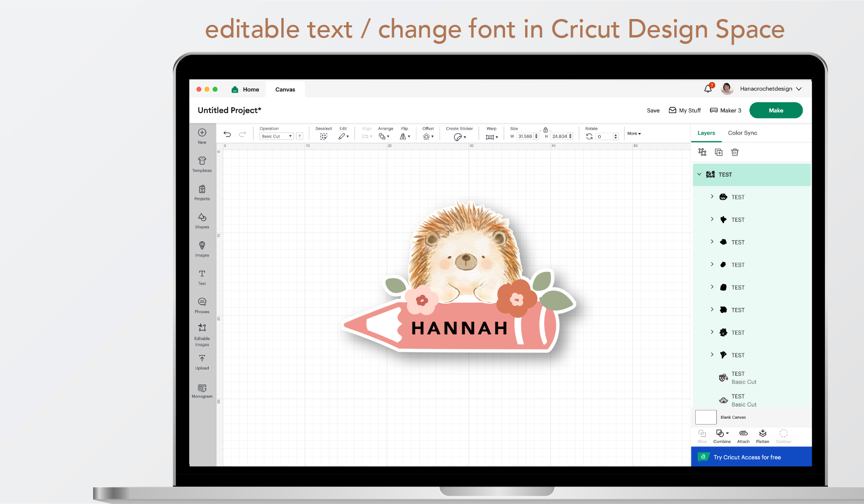
Task: Open the Align dropdown
Action: 367,136
